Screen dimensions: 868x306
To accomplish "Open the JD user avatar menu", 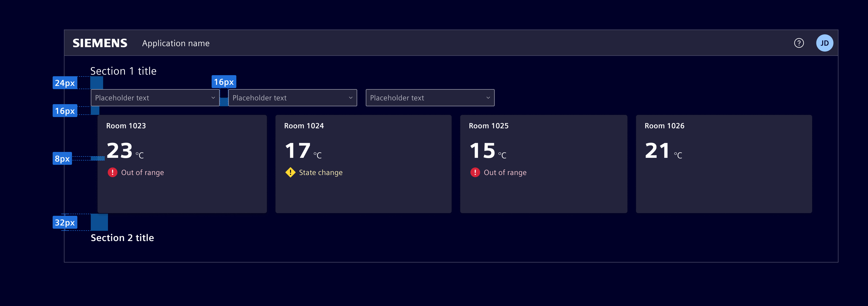I will point(824,43).
